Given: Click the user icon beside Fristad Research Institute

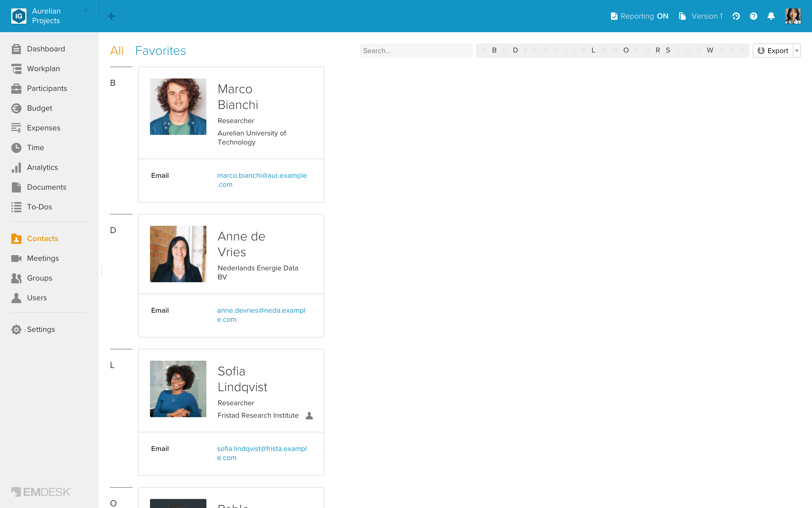Looking at the screenshot, I should (309, 416).
